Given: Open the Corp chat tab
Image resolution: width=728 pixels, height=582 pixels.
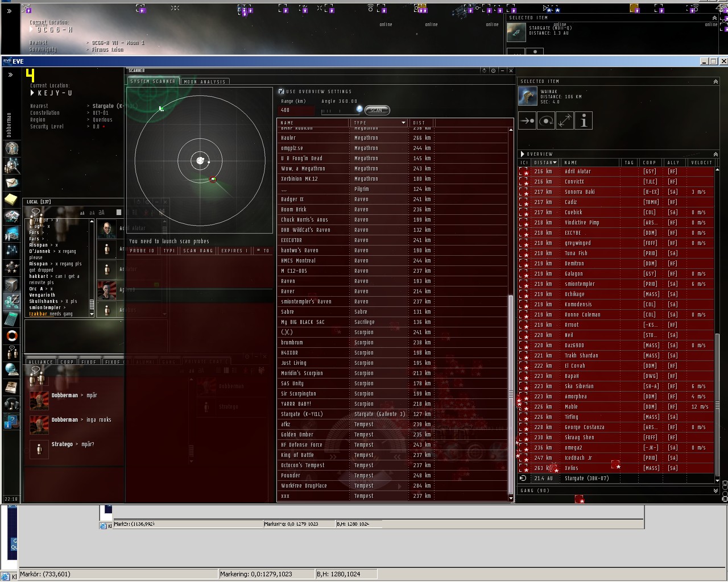Looking at the screenshot, I should click(67, 361).
